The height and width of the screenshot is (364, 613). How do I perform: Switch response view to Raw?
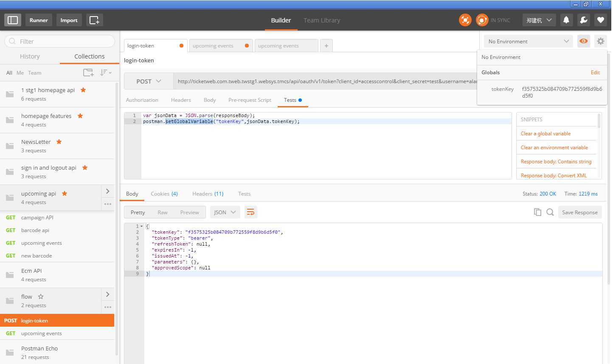tap(163, 212)
